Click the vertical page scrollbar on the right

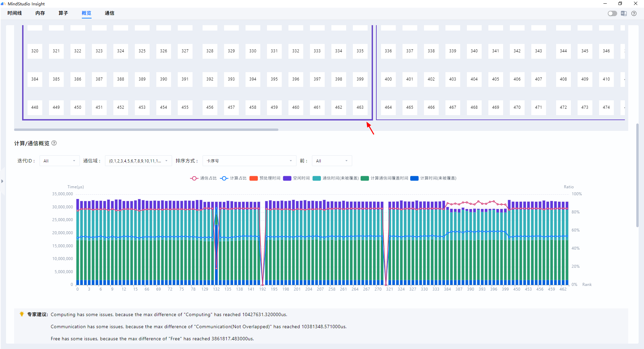pyautogui.click(x=637, y=175)
